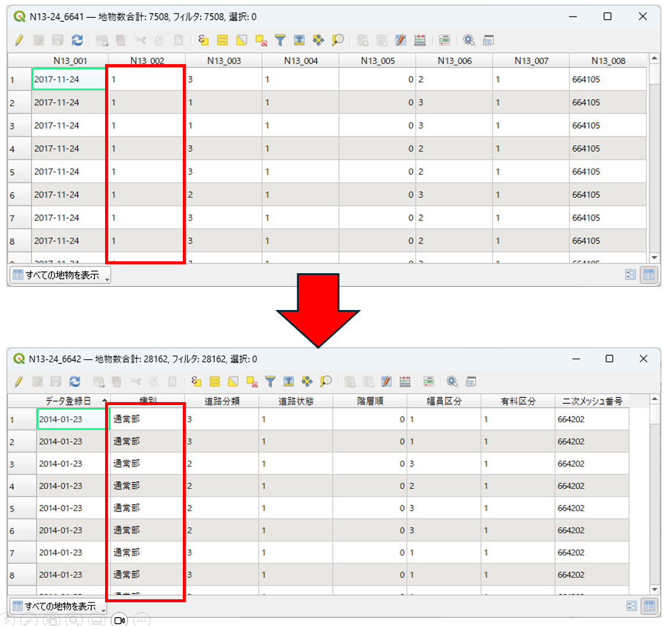
Task: Click deselect all features icon in N13-24_6642 window
Action: 252,381
